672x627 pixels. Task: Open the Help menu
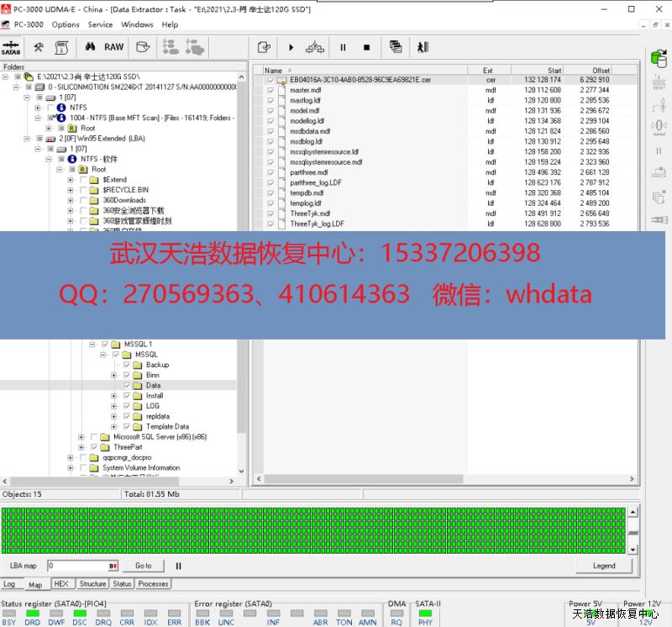pyautogui.click(x=170, y=24)
